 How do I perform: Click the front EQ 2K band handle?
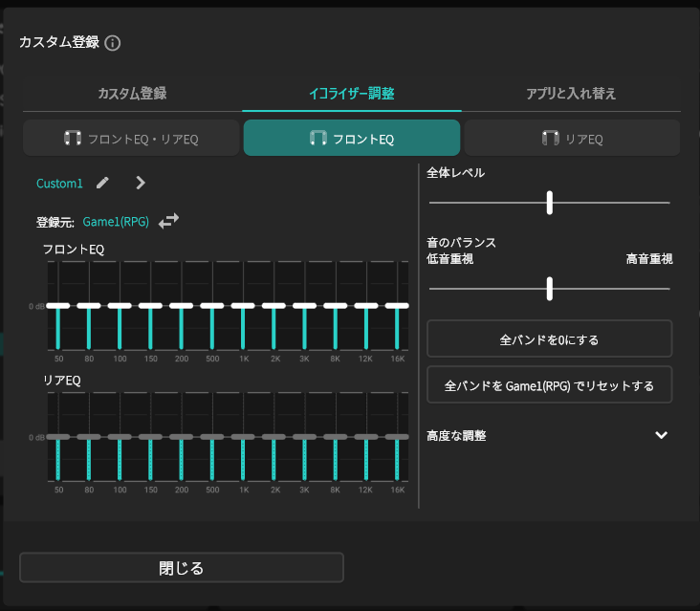[x=273, y=306]
